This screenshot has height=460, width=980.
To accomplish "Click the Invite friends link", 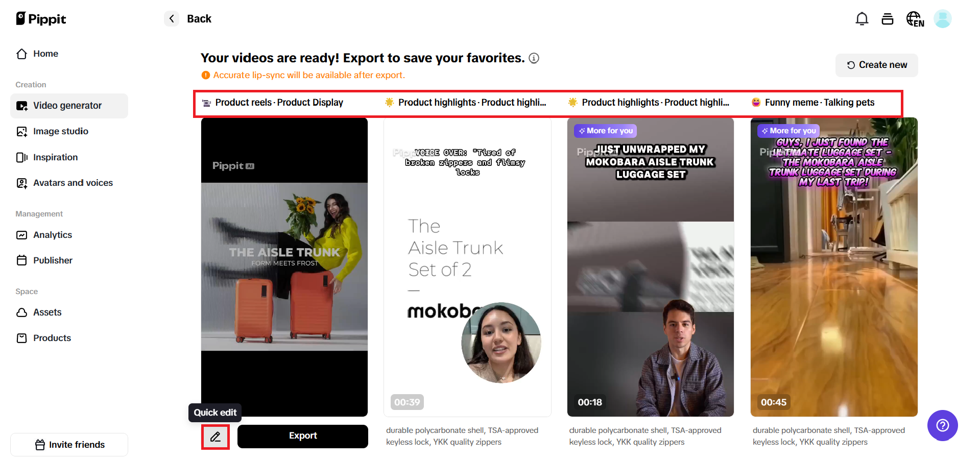I will (69, 444).
